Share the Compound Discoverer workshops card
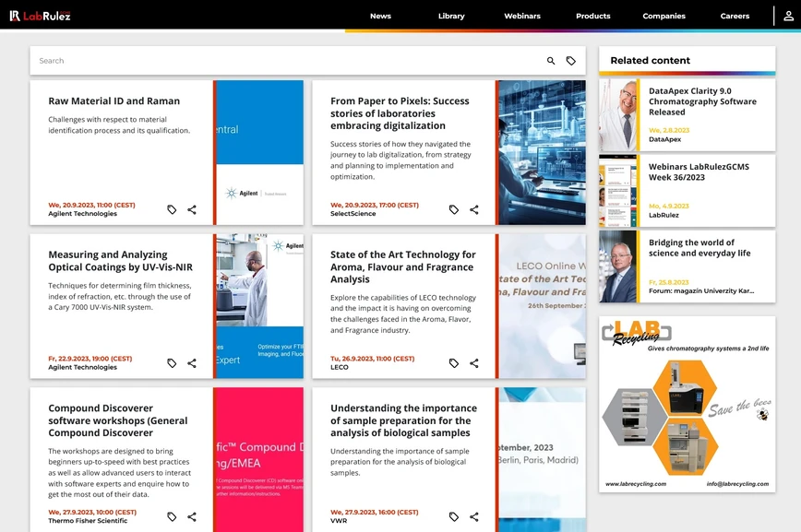 (192, 516)
